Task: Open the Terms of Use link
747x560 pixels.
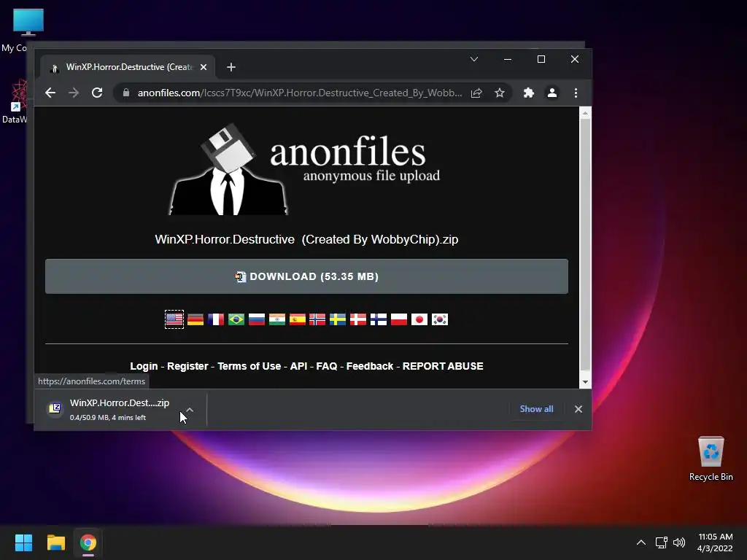Action: (x=249, y=366)
